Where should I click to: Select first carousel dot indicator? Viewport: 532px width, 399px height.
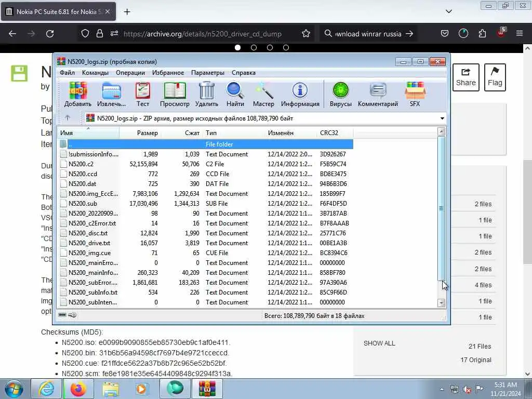tap(238, 47)
